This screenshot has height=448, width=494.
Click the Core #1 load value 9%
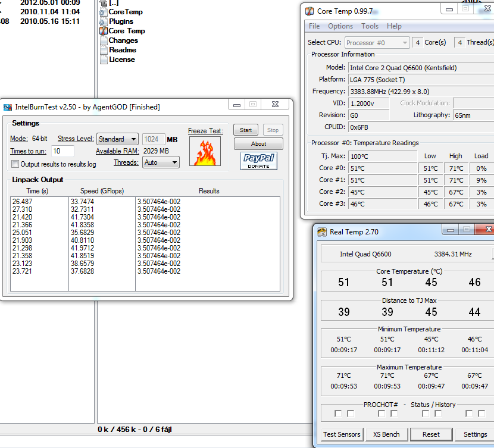point(482,180)
